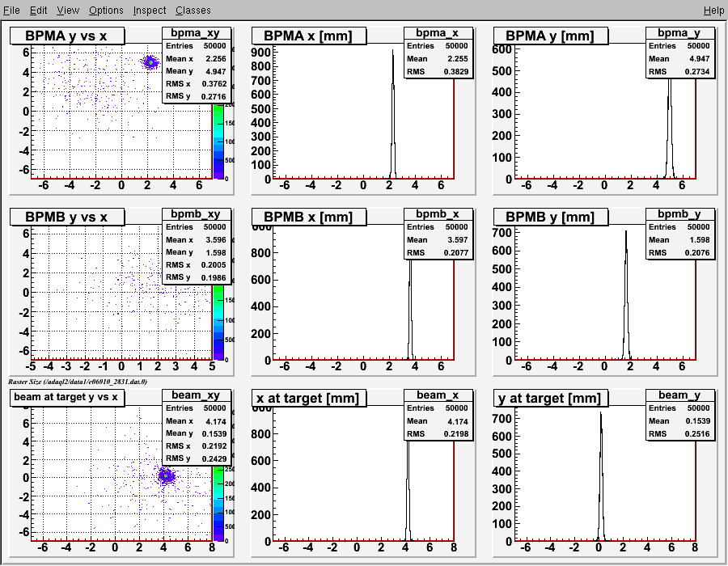Click the histogram peak in BPMB x plot
The width and height of the screenshot is (728, 566).
pos(410,310)
